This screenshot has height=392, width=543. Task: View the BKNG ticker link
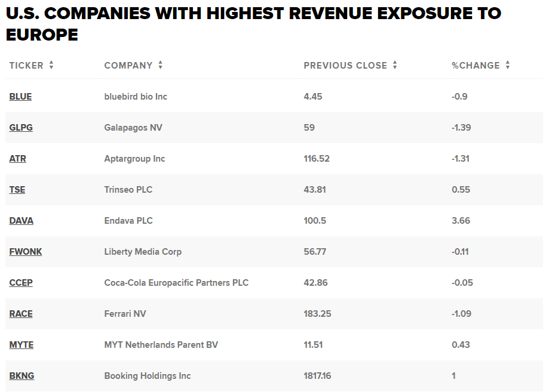[22, 376]
